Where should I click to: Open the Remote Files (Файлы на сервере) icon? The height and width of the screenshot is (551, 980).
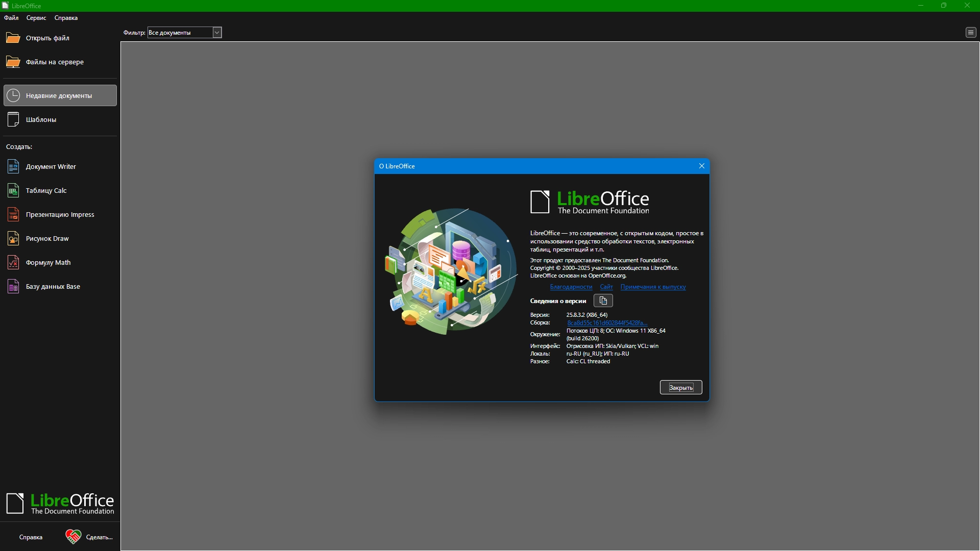pyautogui.click(x=13, y=62)
